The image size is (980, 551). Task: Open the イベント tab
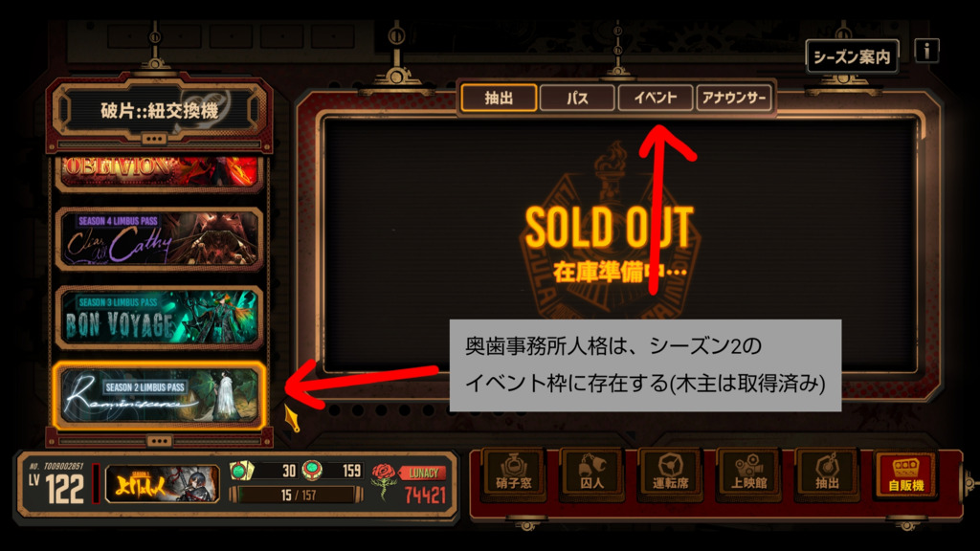[655, 99]
